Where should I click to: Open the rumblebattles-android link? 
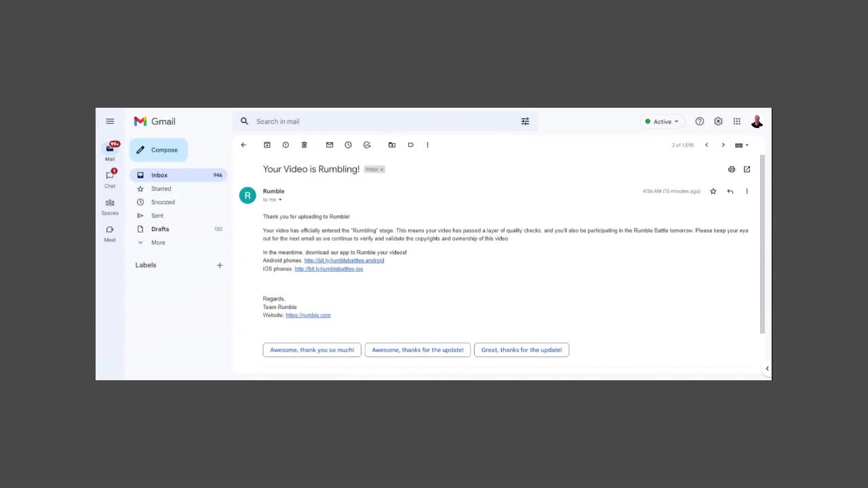[344, 260]
